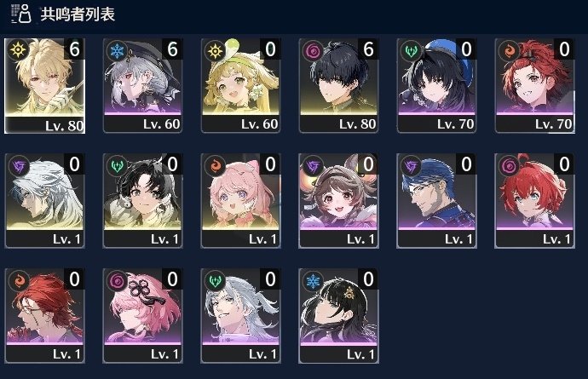Viewport: 588px width, 379px height.
Task: Click the fire icon on red-haired Lv. 70 card
Action: coord(510,50)
